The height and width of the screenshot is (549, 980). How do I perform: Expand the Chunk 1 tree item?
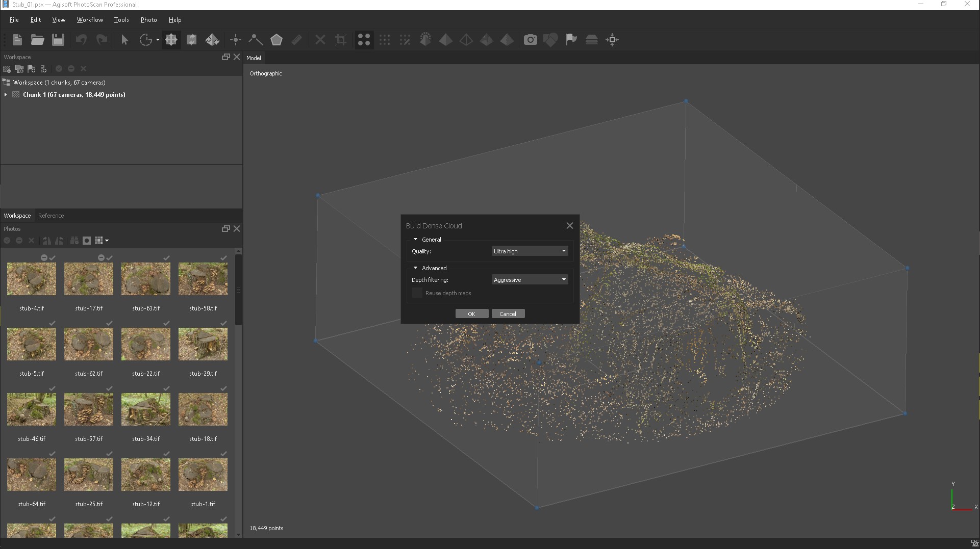click(6, 95)
